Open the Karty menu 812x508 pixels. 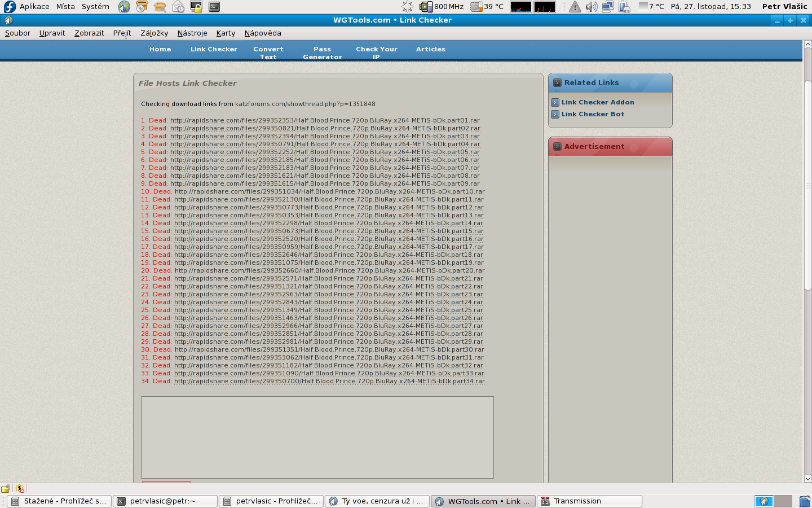pos(226,33)
